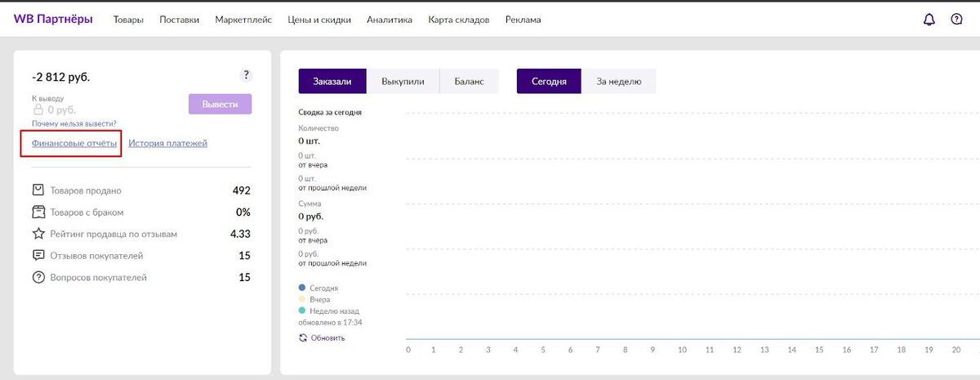Open the Реклама menu
Viewport: 980px width, 380px height.
click(x=523, y=20)
